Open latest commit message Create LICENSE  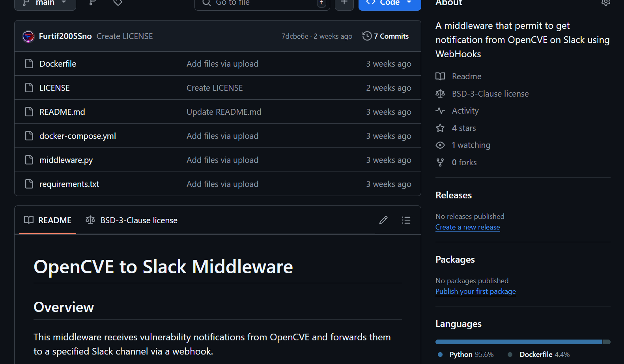coord(125,36)
